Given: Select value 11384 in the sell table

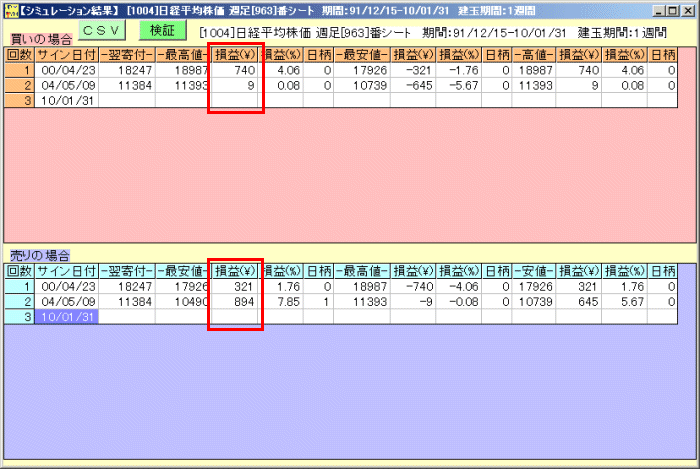Looking at the screenshot, I should (127, 302).
